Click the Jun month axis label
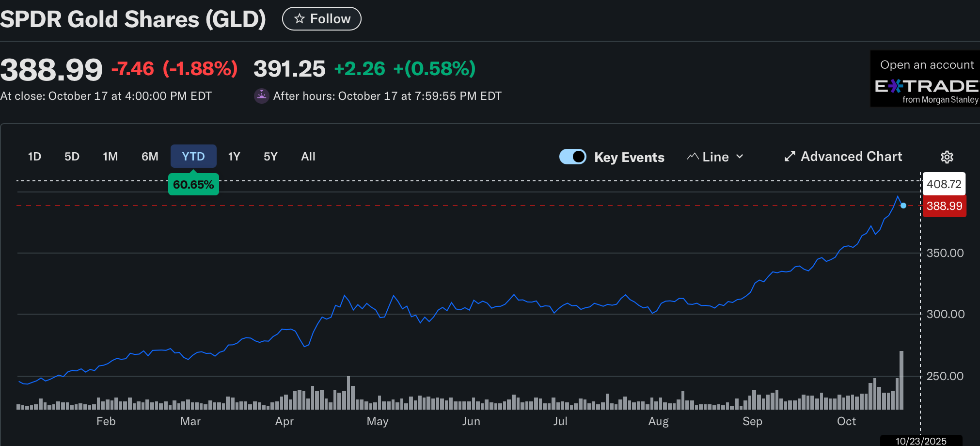The height and width of the screenshot is (446, 980). point(471,421)
